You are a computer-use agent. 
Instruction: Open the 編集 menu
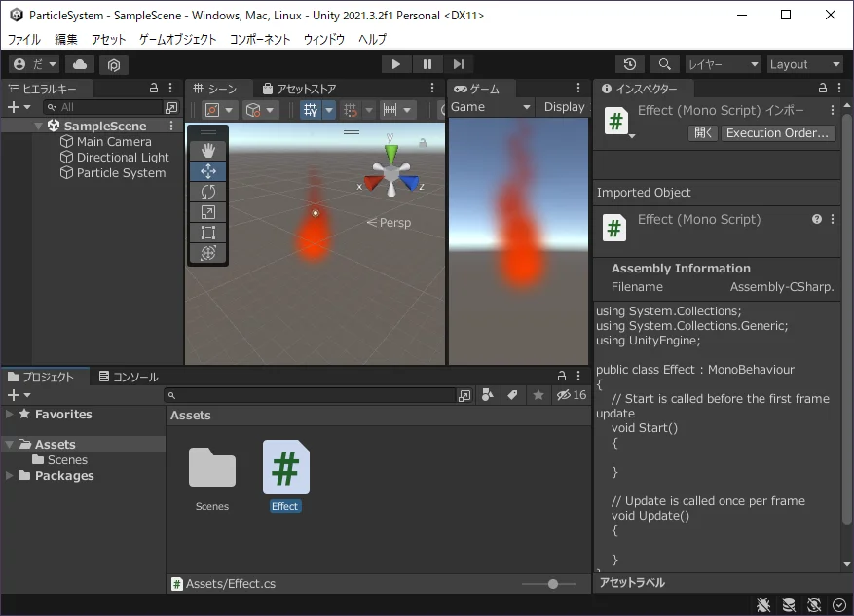click(x=66, y=39)
